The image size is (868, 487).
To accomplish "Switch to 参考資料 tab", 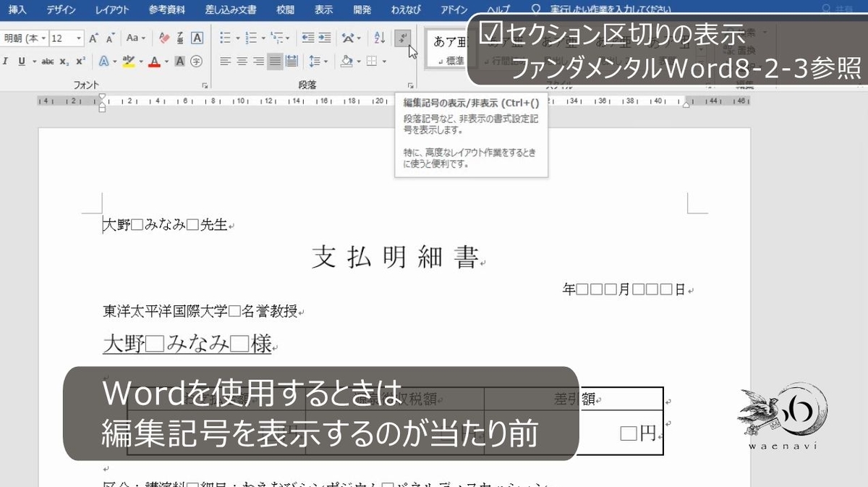I will (x=167, y=9).
